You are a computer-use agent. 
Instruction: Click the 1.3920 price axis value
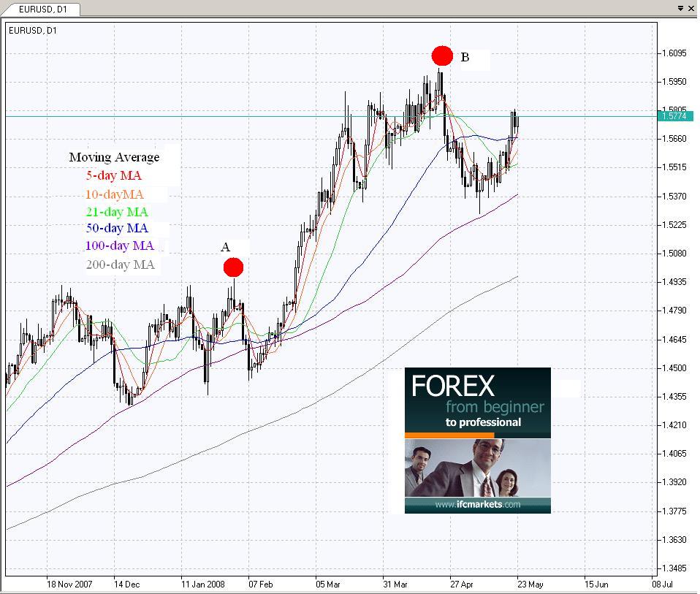click(674, 482)
